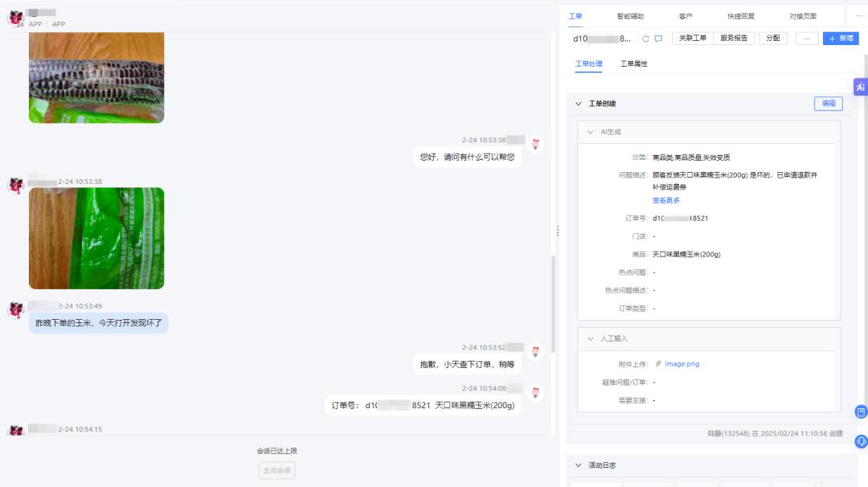Open the green corn package photo thumbnail
The width and height of the screenshot is (868, 487).
(96, 238)
